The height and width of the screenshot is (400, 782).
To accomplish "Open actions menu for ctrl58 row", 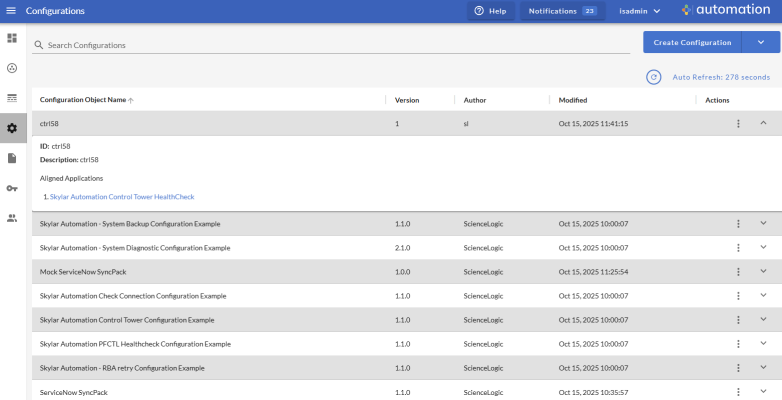I will 738,123.
